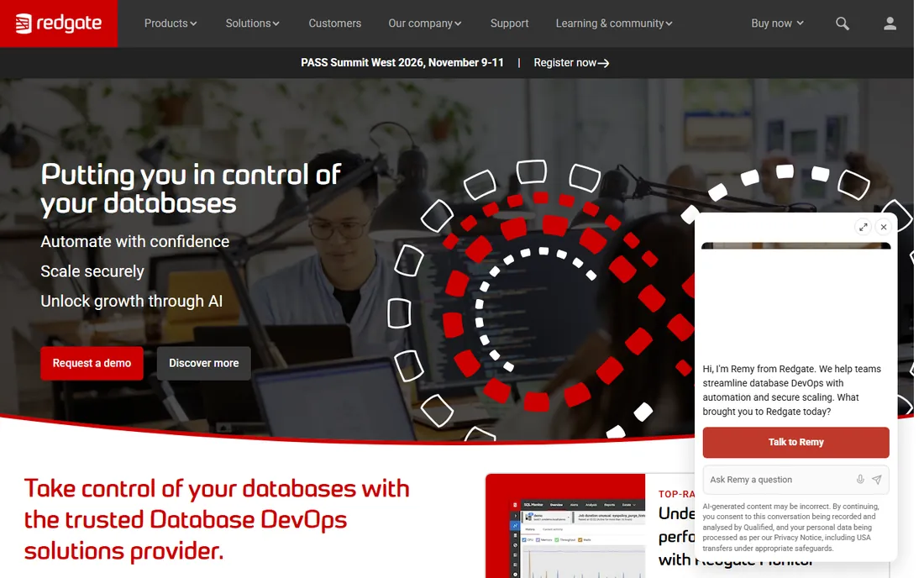
Task: Click the Discover more button
Action: click(x=204, y=363)
